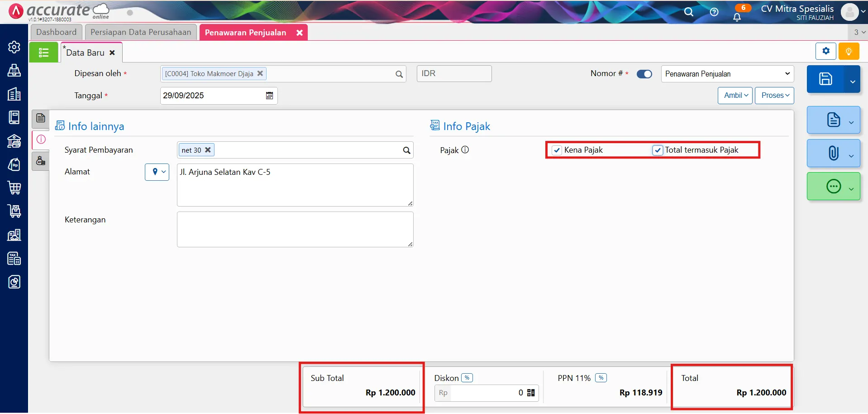Open the shopping cart sidebar icon

(x=14, y=188)
